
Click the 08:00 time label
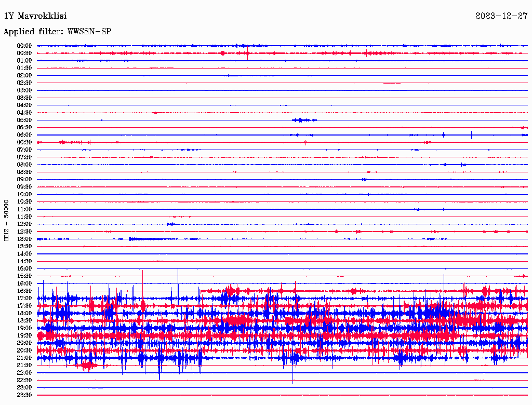pos(24,165)
